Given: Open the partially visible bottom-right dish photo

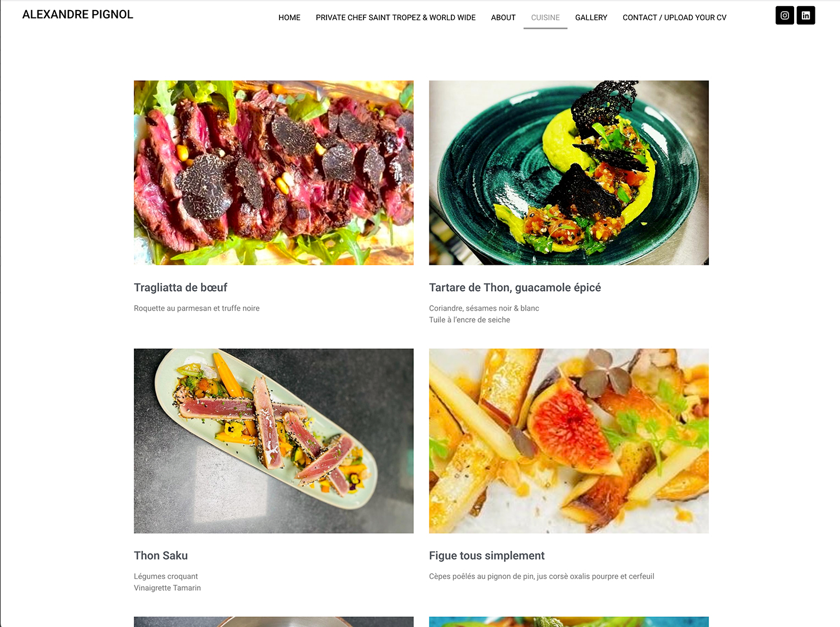Looking at the screenshot, I should pyautogui.click(x=569, y=622).
